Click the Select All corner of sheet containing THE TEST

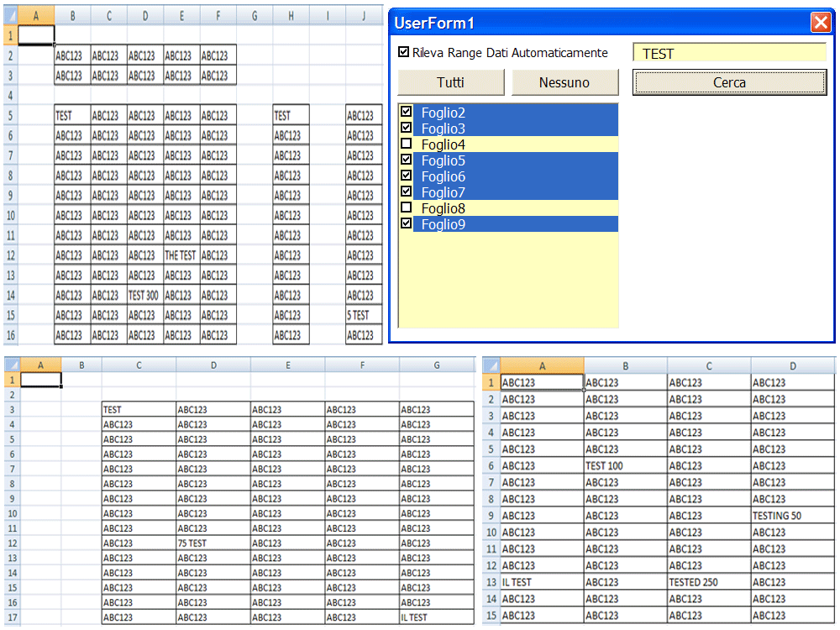(11, 14)
